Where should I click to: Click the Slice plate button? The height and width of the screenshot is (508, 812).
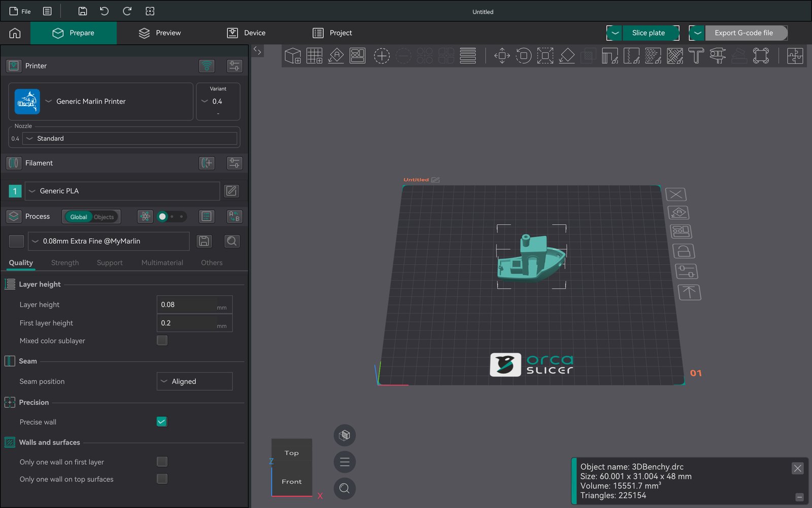click(651, 33)
